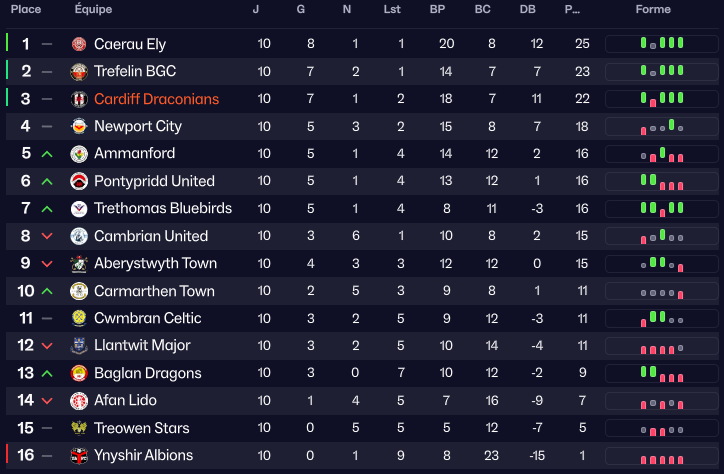This screenshot has height=474, width=724.
Task: Click the Baglan Dragons club badge
Action: (79, 373)
